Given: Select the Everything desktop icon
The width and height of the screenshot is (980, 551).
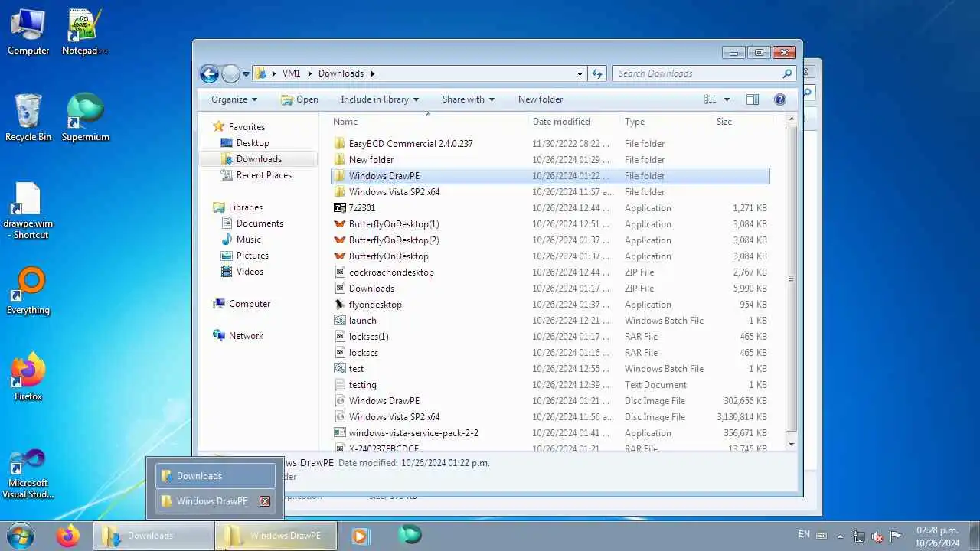Looking at the screenshot, I should point(28,291).
